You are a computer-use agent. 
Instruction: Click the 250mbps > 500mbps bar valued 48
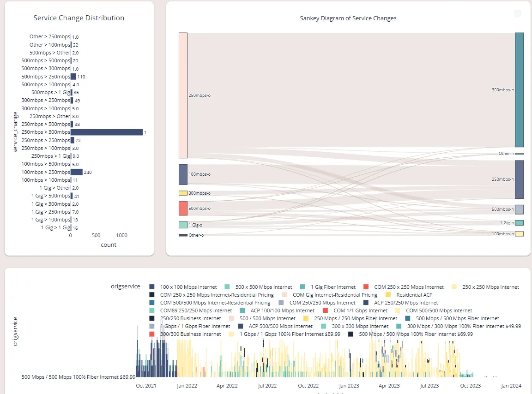[x=72, y=124]
